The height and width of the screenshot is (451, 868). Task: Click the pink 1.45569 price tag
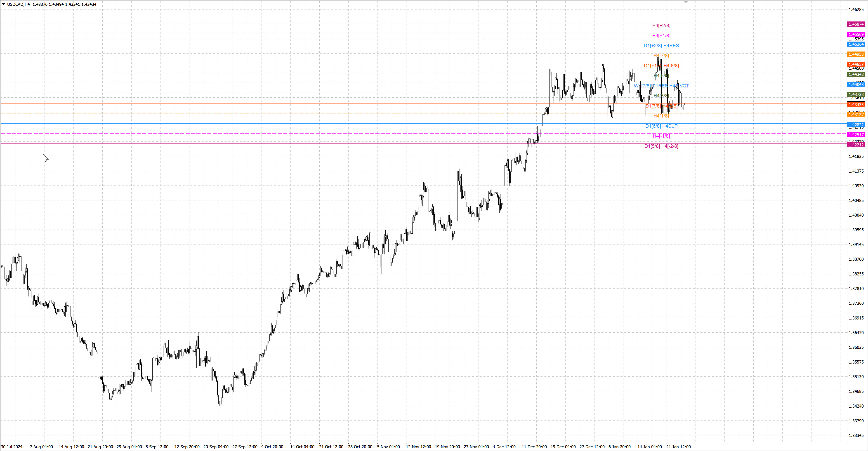[856, 34]
